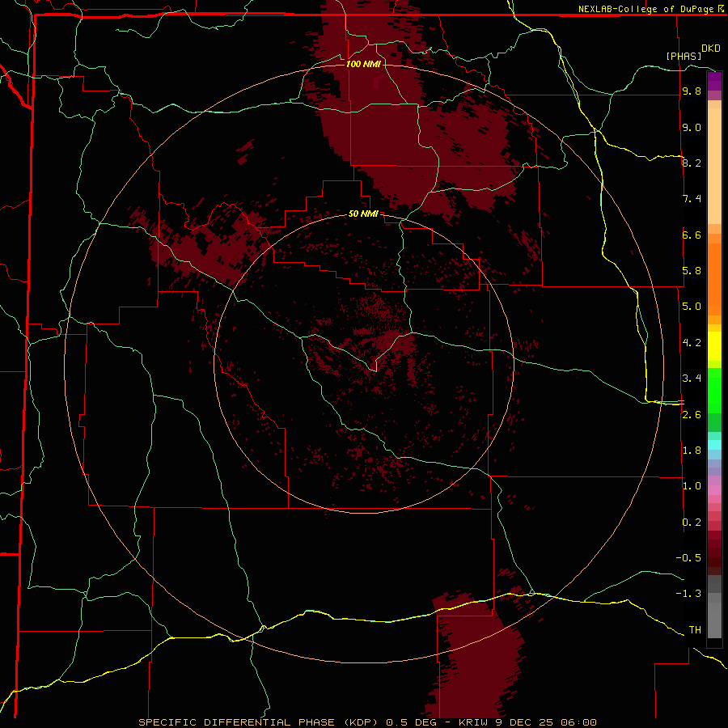Viewport: 728px width, 728px height.
Task: Click the bright green band of the color scale
Action: 714,390
